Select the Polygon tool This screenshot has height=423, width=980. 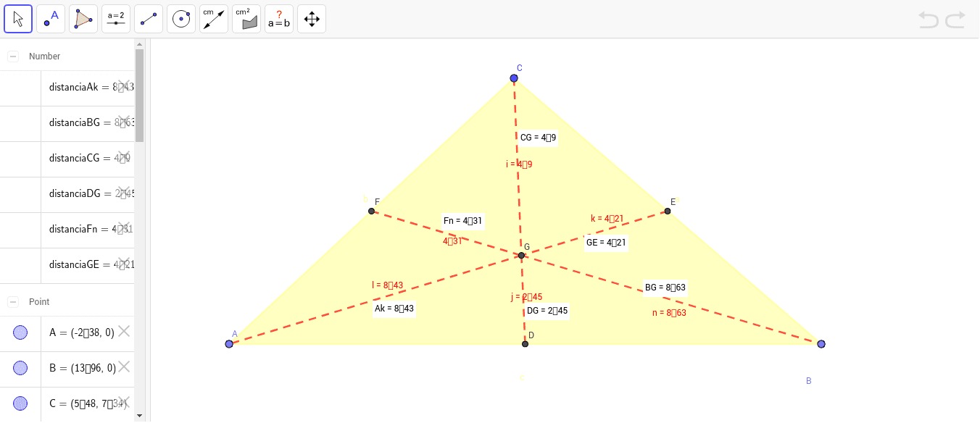pos(83,19)
